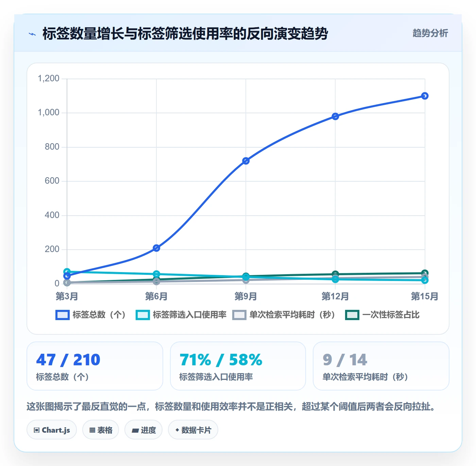The image size is (476, 466).
Task: Toggle the gray 单次检索平均耗时 legend color box
Action: (239, 315)
